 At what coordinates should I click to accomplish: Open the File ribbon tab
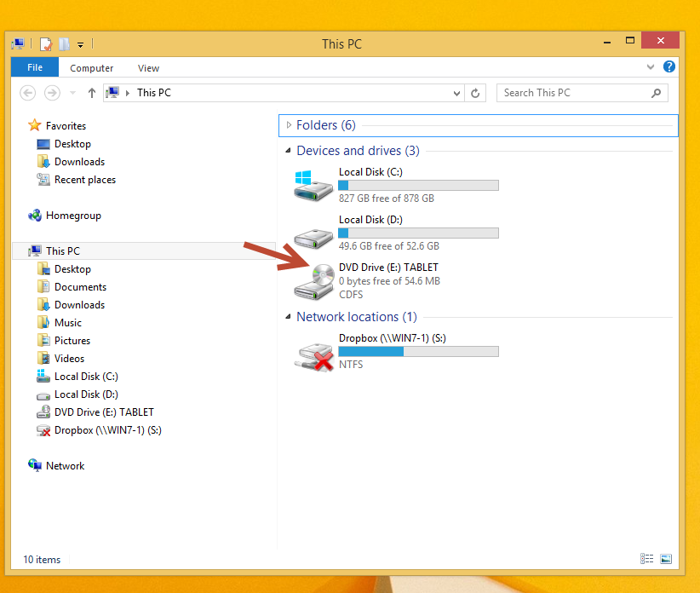pos(35,67)
